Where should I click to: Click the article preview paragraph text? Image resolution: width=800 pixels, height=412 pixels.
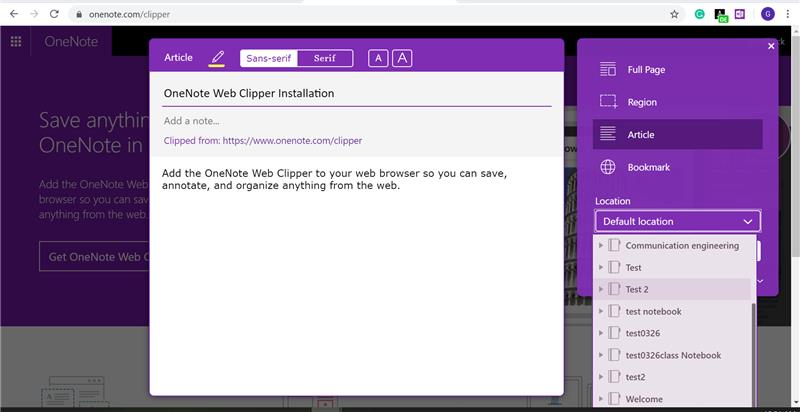334,179
